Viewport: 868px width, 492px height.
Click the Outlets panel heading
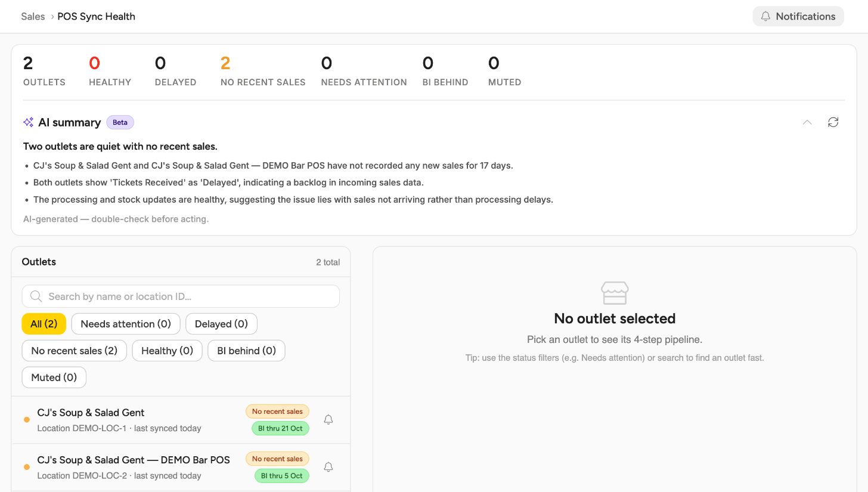tap(39, 262)
